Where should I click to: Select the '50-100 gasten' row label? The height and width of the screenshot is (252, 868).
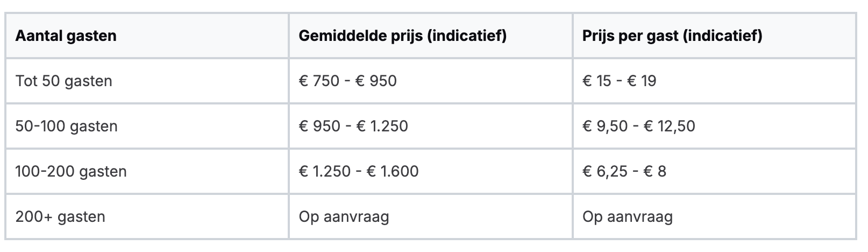click(67, 127)
